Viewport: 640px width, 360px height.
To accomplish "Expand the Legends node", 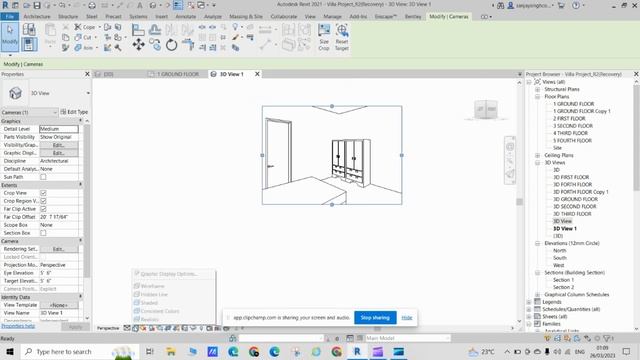I will pos(529,302).
